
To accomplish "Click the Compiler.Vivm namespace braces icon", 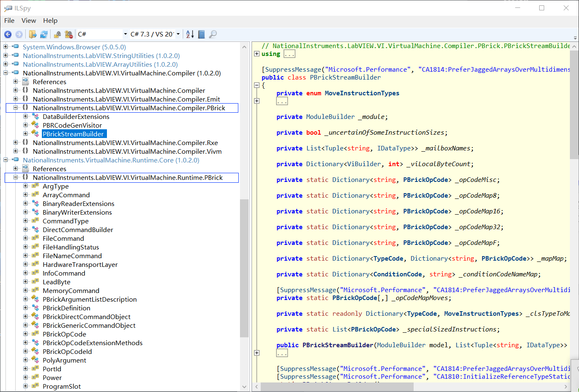I will click(x=25, y=151).
